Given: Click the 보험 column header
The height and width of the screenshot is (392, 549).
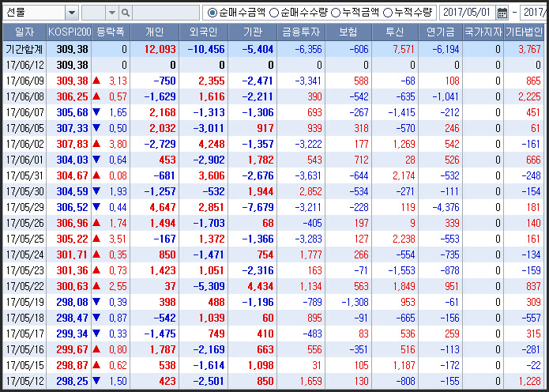Looking at the screenshot, I should point(348,32).
